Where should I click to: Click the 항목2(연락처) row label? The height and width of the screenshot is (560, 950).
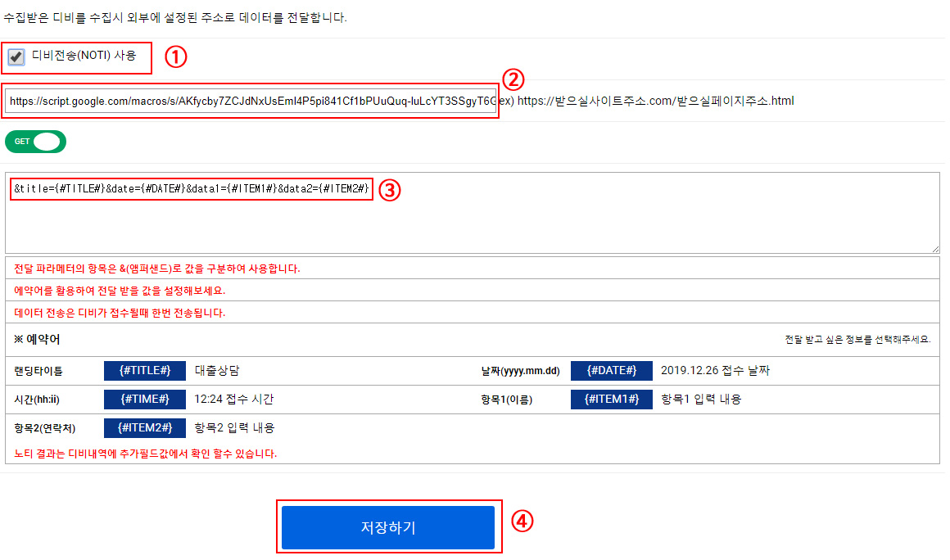click(45, 429)
